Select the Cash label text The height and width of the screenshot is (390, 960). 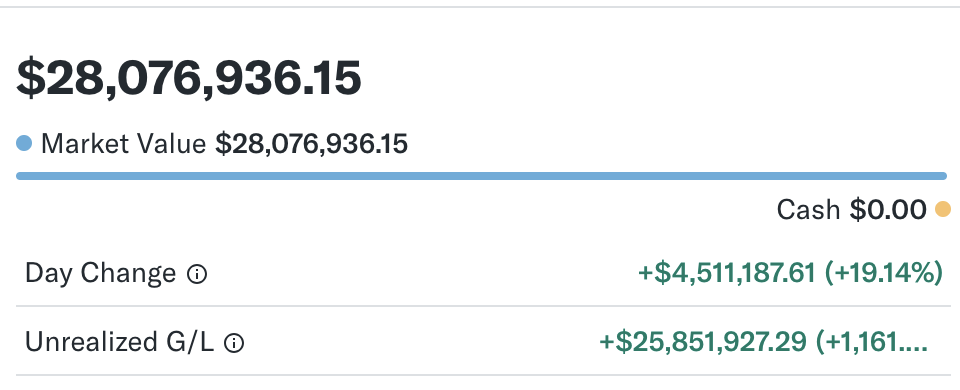click(808, 210)
